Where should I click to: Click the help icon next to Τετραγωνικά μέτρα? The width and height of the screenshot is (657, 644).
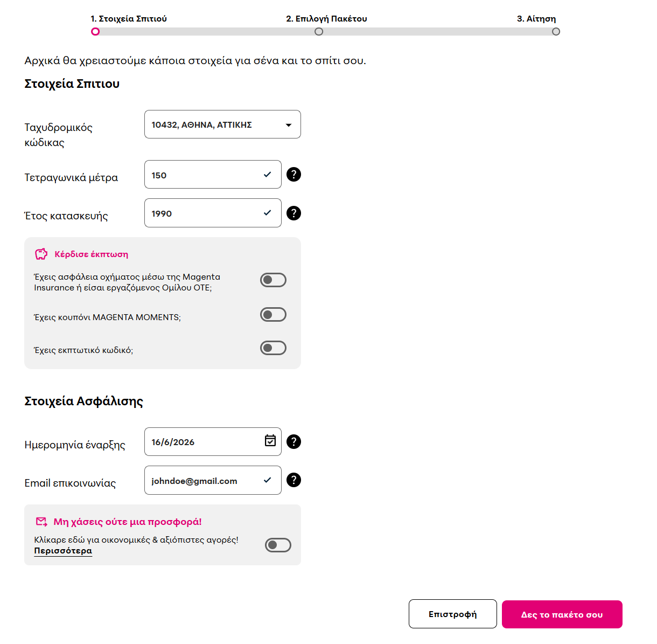point(293,175)
